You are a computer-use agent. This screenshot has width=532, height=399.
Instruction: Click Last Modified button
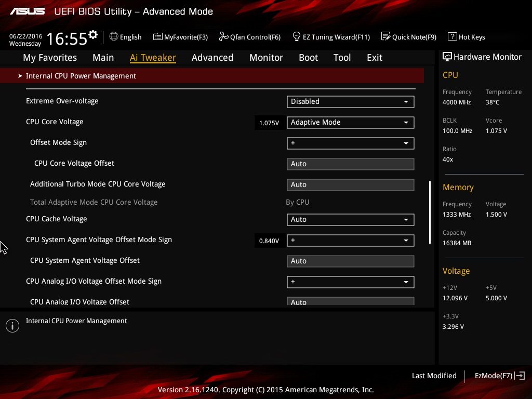[434, 376]
